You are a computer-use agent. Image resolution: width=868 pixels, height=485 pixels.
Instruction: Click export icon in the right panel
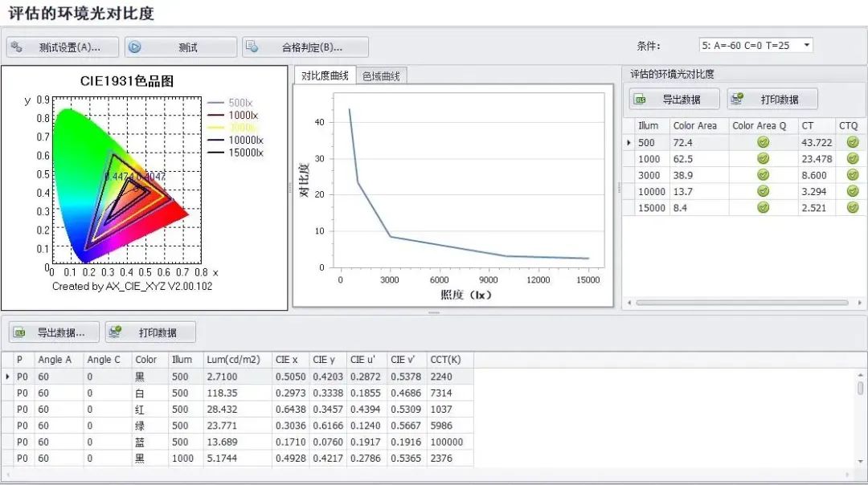(x=641, y=99)
